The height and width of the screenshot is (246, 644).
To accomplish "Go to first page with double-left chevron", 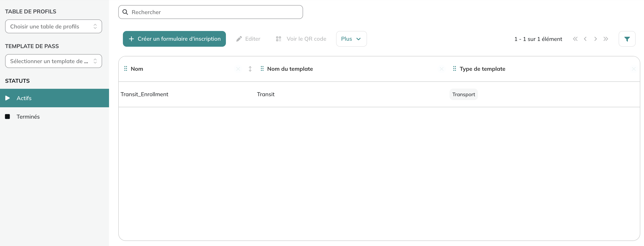I will click(575, 39).
